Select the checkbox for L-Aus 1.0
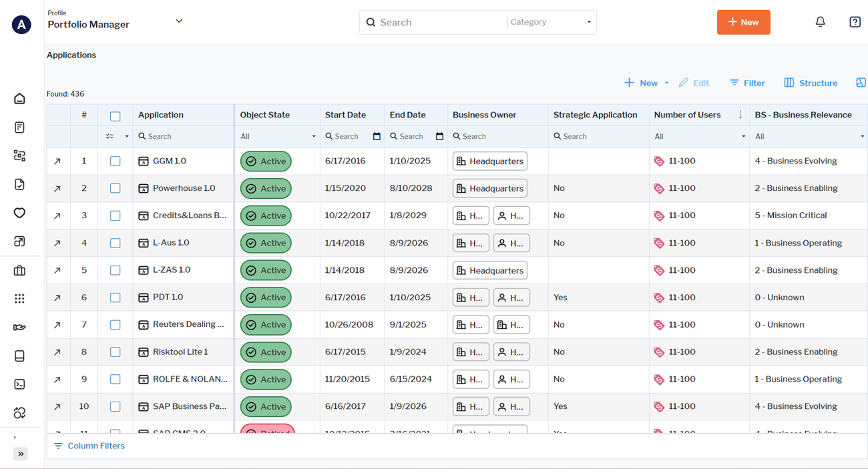The width and height of the screenshot is (868, 469). coord(116,244)
